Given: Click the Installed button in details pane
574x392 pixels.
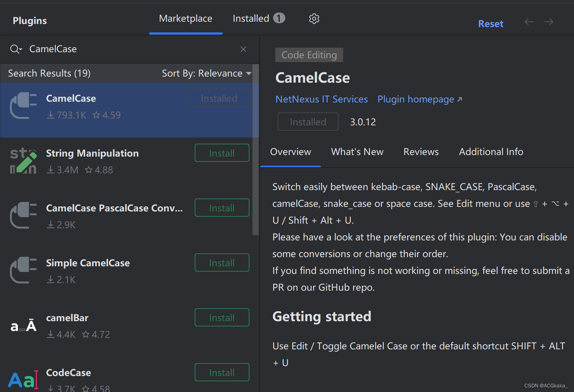Looking at the screenshot, I should point(308,122).
